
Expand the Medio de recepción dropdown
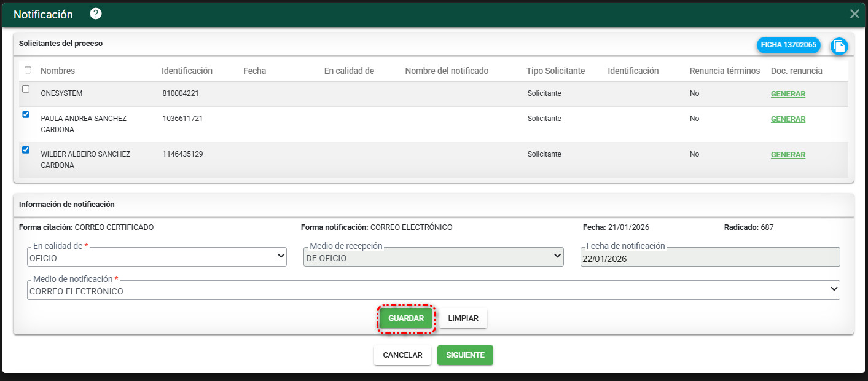click(x=433, y=258)
